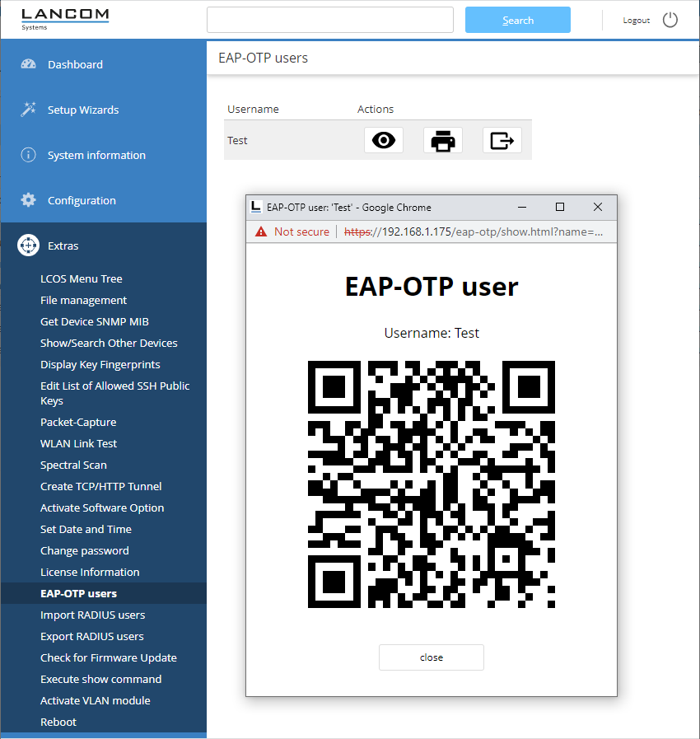This screenshot has width=700, height=739.
Task: Click the popup URL address bar
Action: click(478, 232)
